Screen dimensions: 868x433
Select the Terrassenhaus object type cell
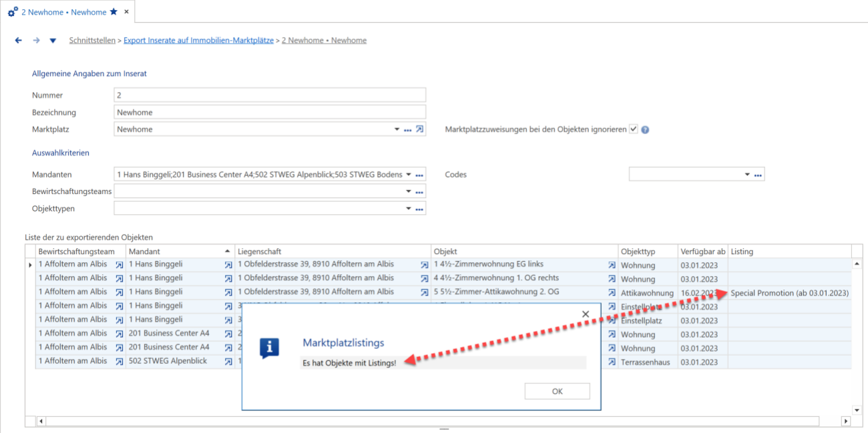tap(648, 362)
